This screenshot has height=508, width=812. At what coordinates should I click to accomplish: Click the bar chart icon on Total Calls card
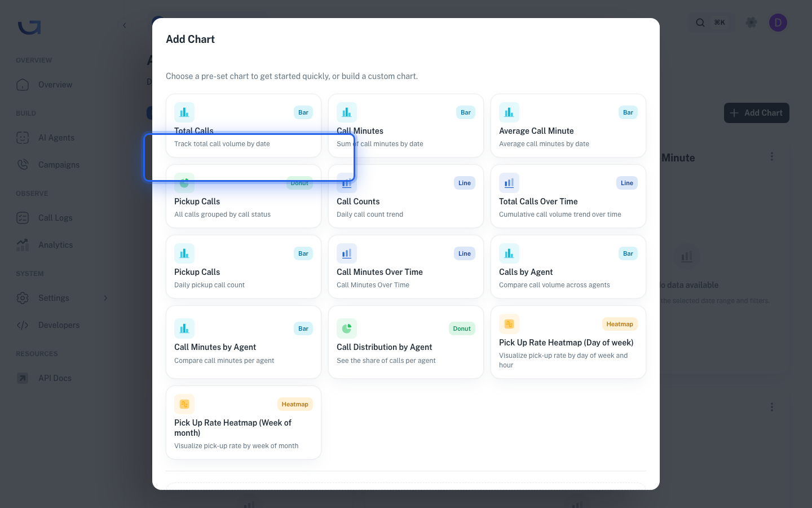[x=184, y=112]
